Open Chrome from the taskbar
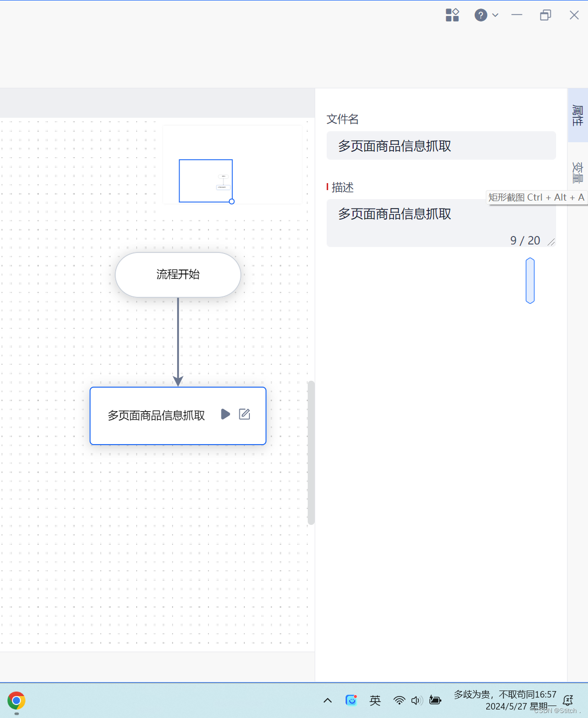This screenshot has width=588, height=718. coord(16,702)
